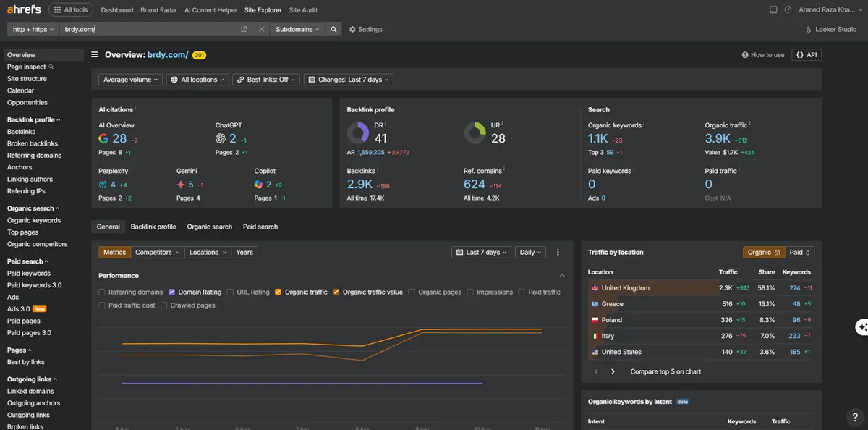The image size is (868, 430).
Task: Open Looker Studio integration
Action: [831, 30]
